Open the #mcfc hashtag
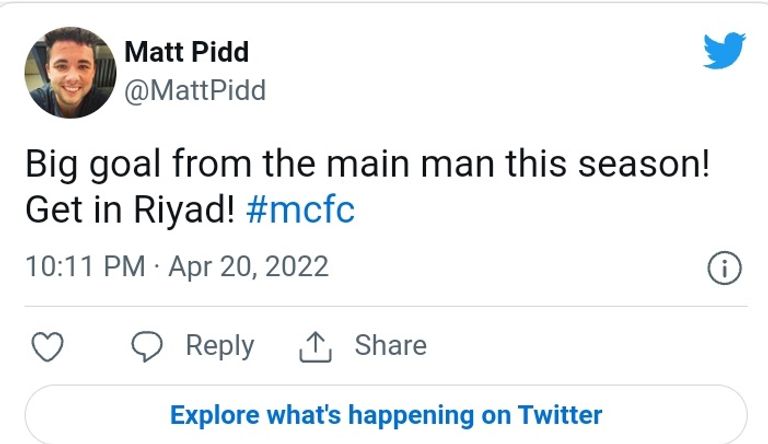Screen dimensions: 768x444 pos(298,211)
